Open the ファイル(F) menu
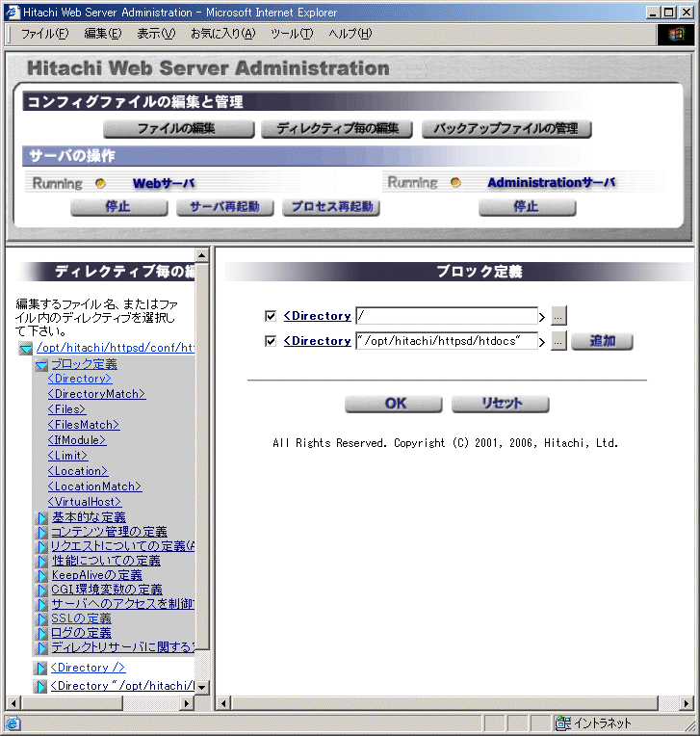Viewport: 700px width, 736px height. point(44,34)
